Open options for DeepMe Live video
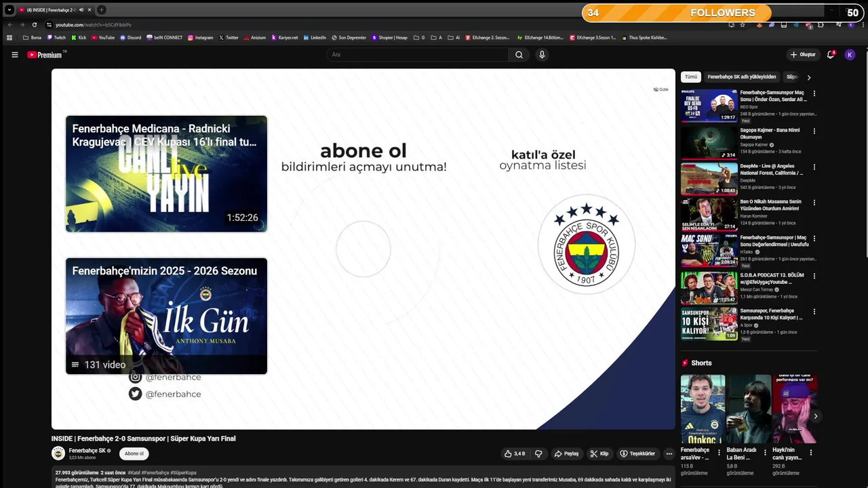This screenshot has width=868, height=488. (814, 167)
